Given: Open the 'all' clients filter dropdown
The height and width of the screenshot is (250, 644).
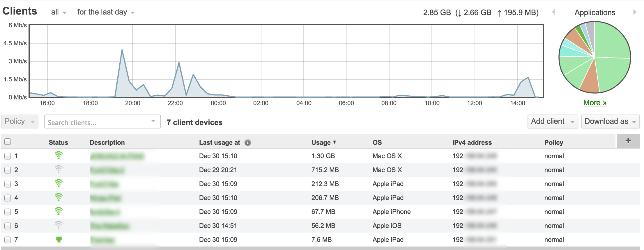Looking at the screenshot, I should tap(59, 12).
